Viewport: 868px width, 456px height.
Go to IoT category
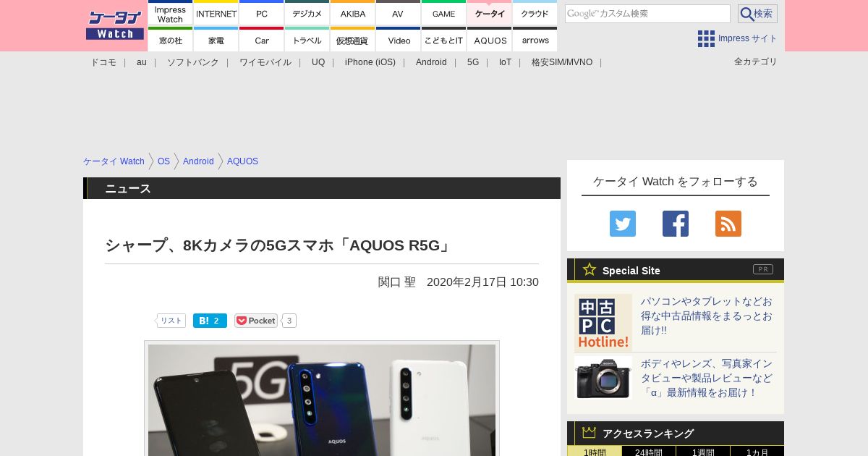click(x=505, y=62)
